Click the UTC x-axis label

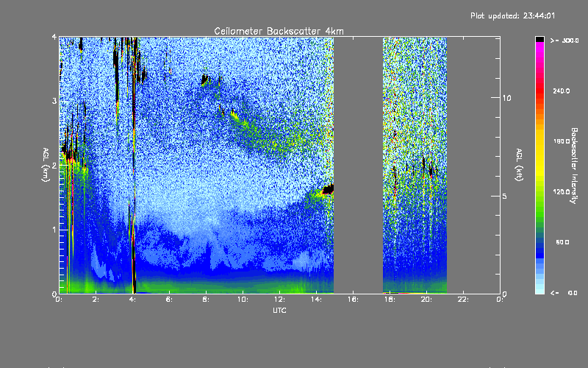(x=279, y=310)
